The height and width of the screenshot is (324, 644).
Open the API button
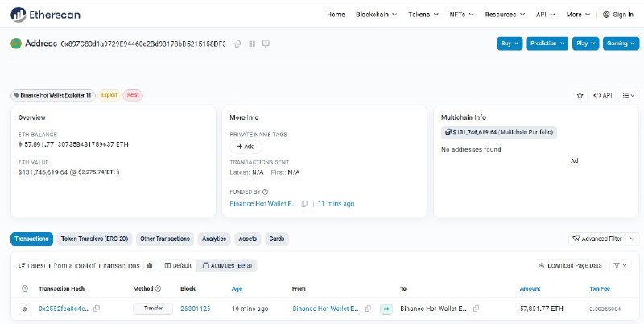(602, 95)
